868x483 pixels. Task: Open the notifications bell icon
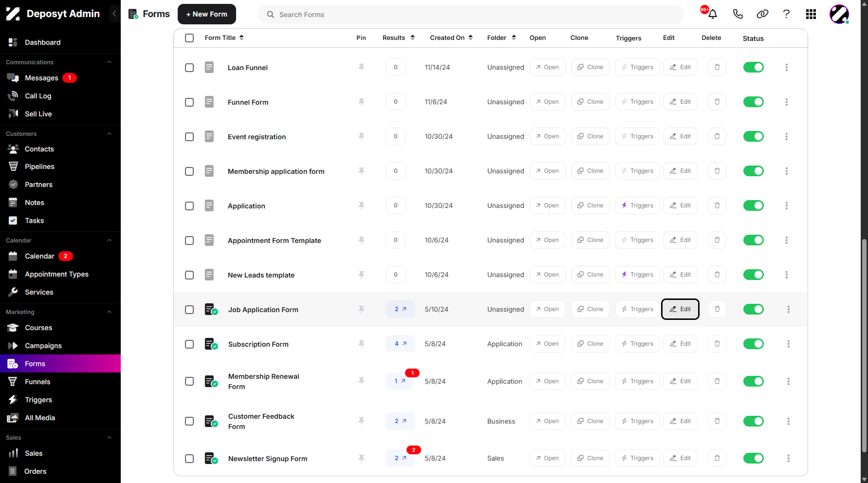click(713, 14)
